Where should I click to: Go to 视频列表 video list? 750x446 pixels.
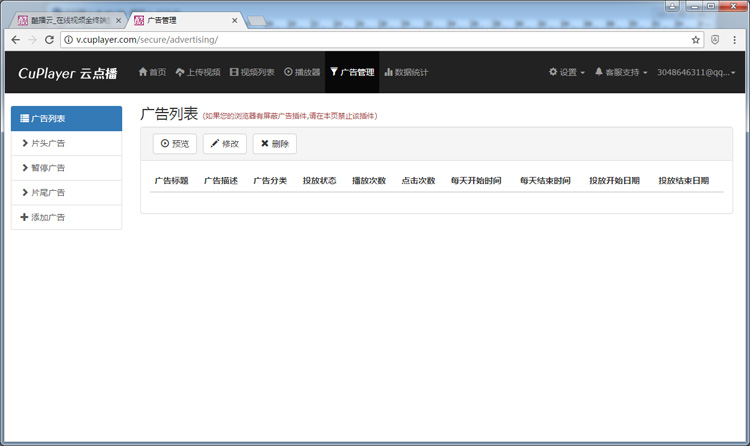[x=252, y=72]
